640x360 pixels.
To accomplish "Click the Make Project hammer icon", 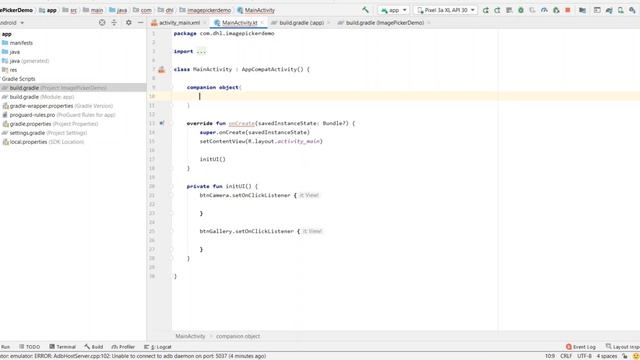I will coord(365,10).
